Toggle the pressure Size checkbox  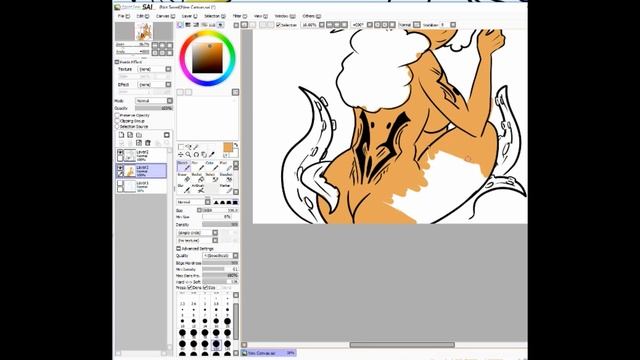tap(205, 288)
